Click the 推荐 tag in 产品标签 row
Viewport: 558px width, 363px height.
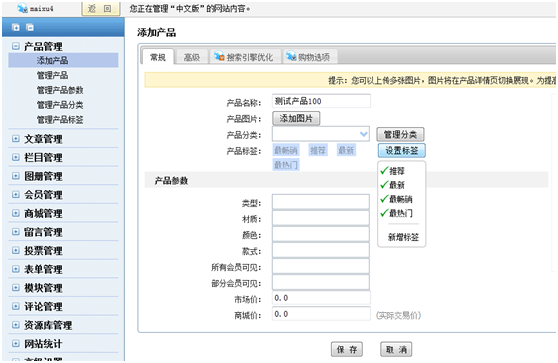(318, 150)
